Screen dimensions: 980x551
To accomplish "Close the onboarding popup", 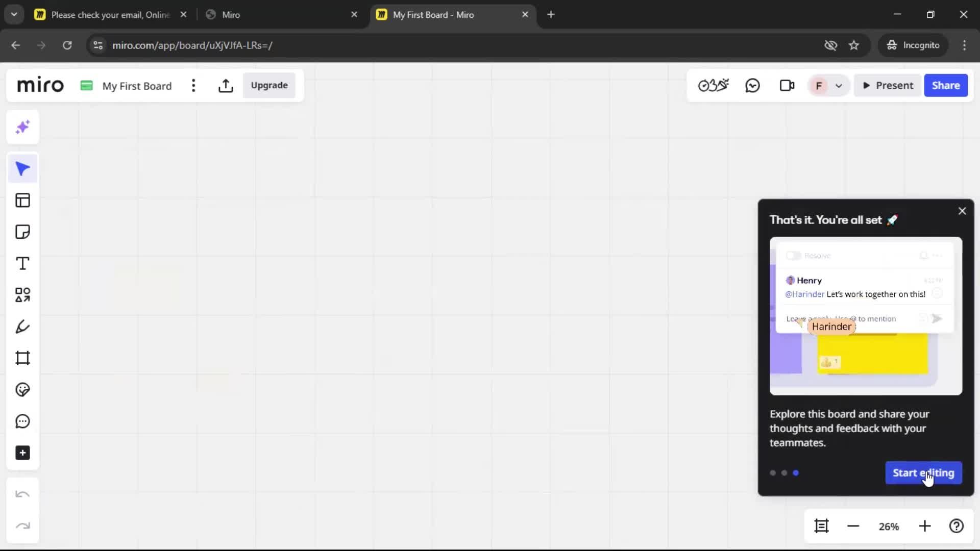I will coord(962,211).
